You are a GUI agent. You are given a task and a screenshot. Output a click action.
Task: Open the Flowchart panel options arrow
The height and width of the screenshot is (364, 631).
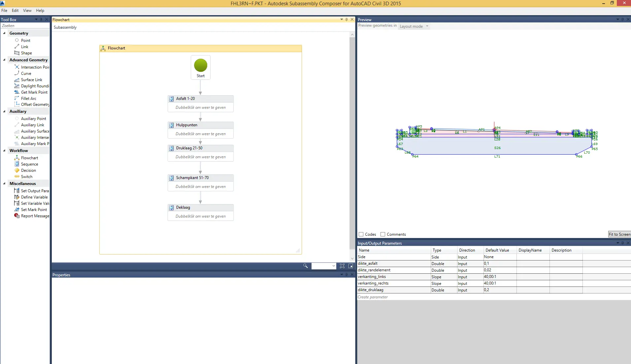pos(342,19)
